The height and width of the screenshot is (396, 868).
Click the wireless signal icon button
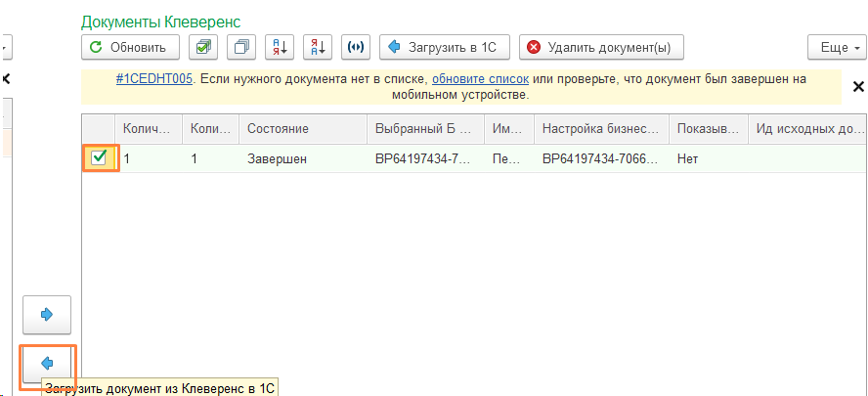356,47
